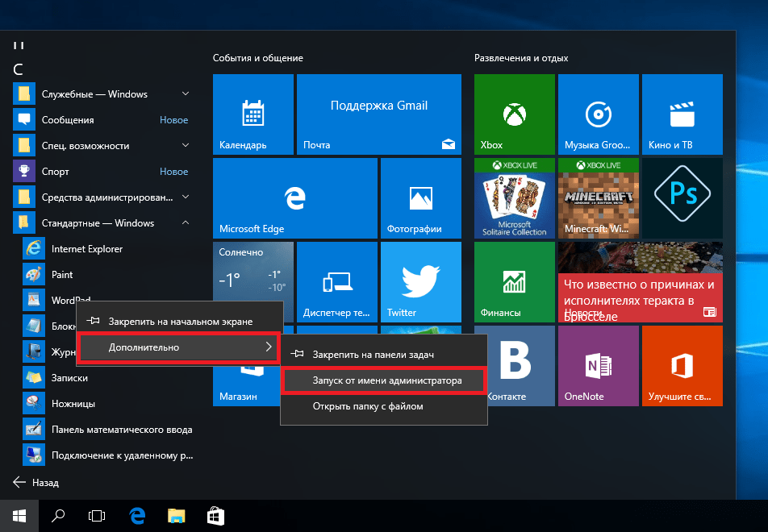Screen dimensions: 768x532
Task: Click the Назад back button
Action: click(x=36, y=483)
